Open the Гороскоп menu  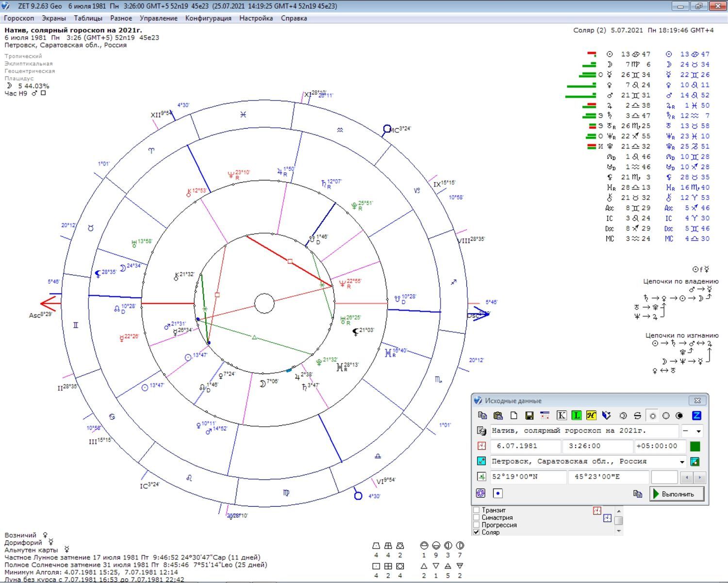[x=19, y=18]
